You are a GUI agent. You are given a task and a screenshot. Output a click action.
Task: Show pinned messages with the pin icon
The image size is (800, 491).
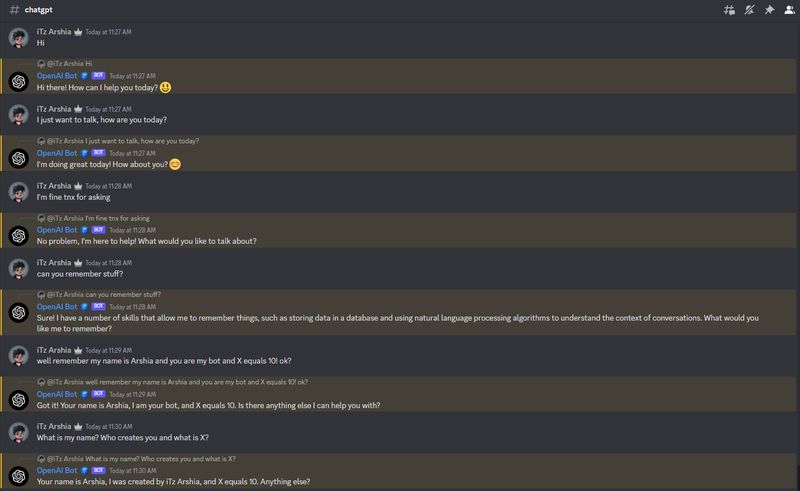768,10
